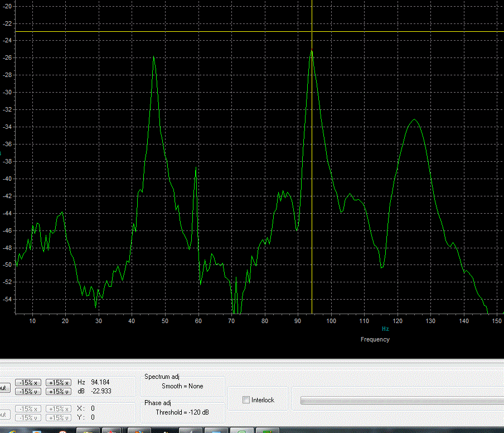Click the +15% y button beside dB readout
This screenshot has height=433, width=504.
tap(59, 392)
